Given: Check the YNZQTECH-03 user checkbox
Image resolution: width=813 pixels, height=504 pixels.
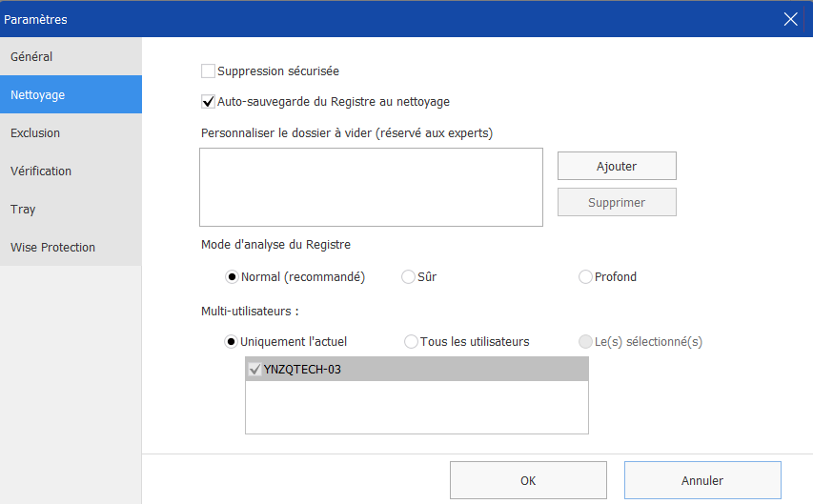Looking at the screenshot, I should pos(254,369).
